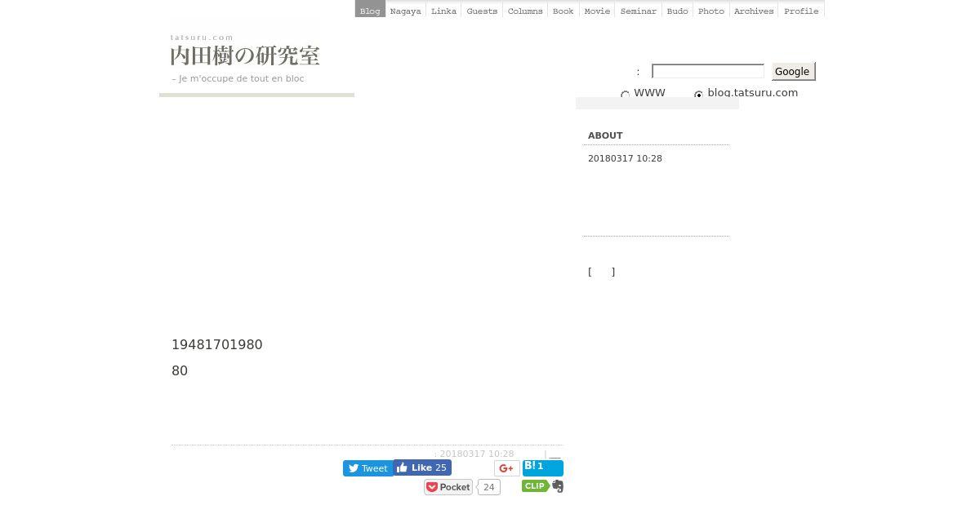Focus the site search text field
The image size is (980, 514).
click(708, 71)
